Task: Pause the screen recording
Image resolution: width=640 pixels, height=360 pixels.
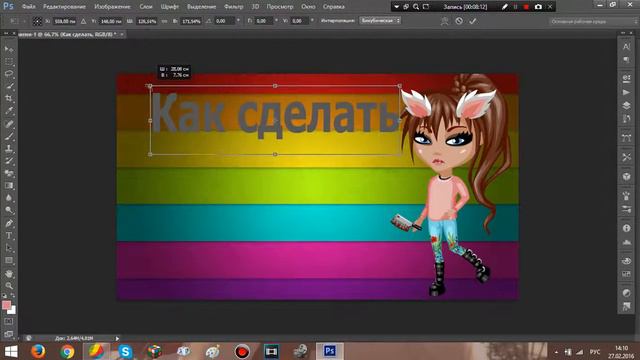Action: pos(516,7)
